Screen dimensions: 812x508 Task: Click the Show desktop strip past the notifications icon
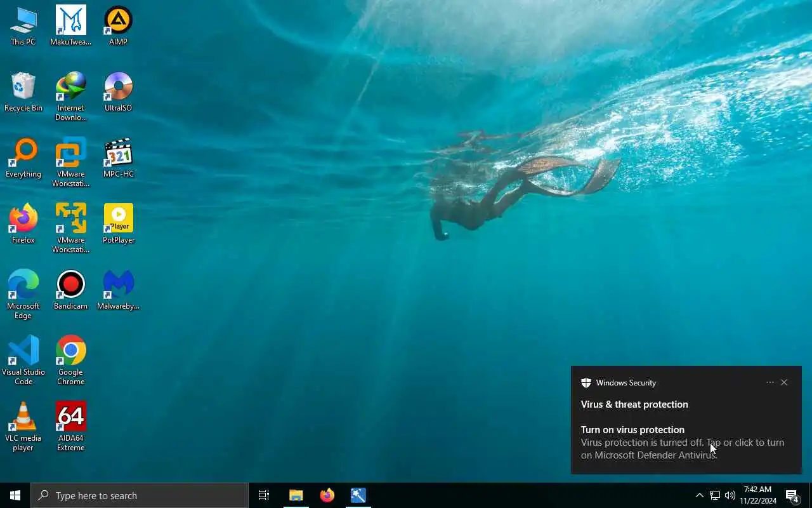(x=810, y=495)
